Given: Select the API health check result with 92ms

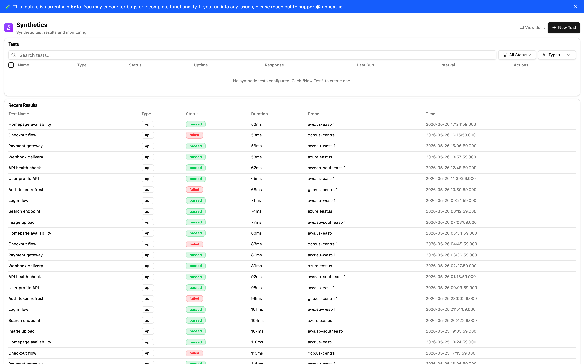Looking at the screenshot, I should click(292, 277).
